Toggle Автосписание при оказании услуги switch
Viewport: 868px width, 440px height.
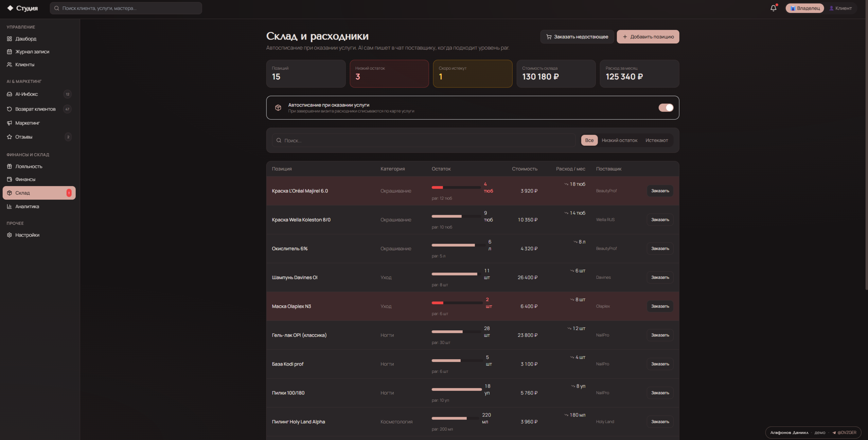point(666,108)
